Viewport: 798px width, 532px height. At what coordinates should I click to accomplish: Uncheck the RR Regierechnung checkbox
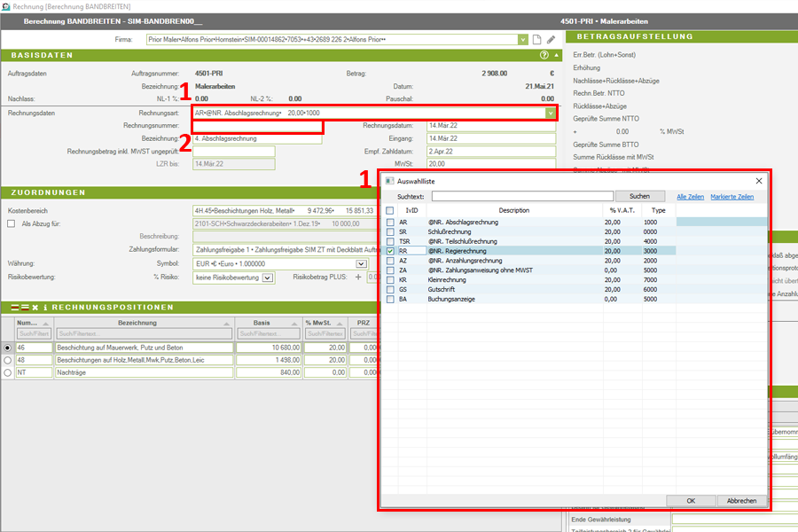[x=390, y=251]
